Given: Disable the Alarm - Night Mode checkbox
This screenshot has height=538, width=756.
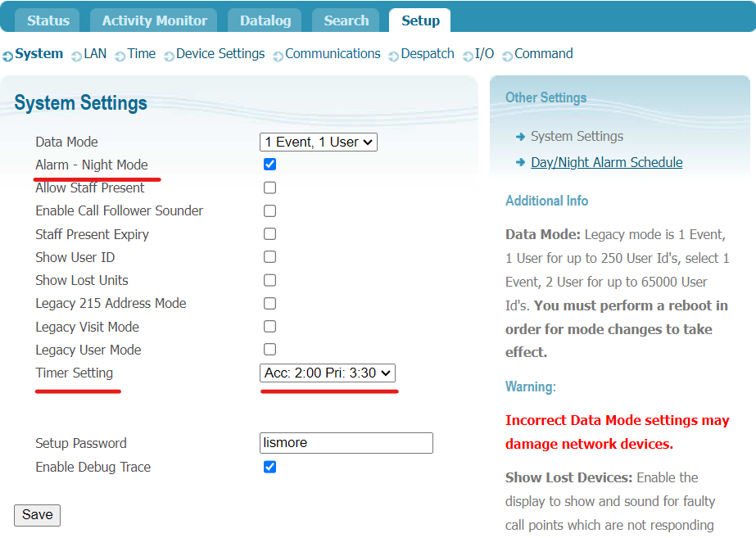Looking at the screenshot, I should [269, 165].
